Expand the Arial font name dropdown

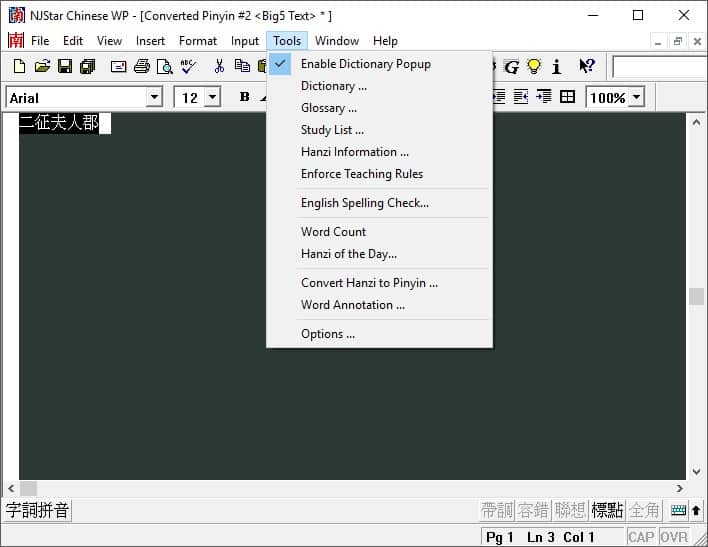(x=154, y=97)
